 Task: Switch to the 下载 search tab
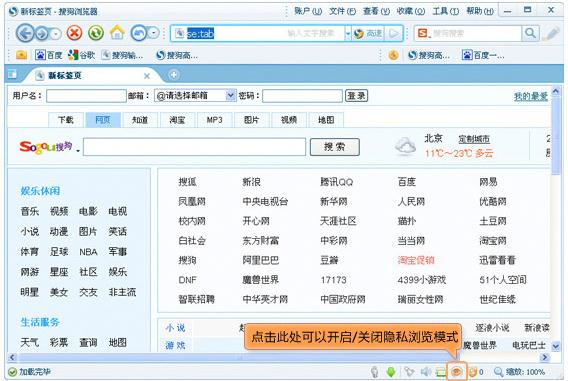pyautogui.click(x=66, y=120)
